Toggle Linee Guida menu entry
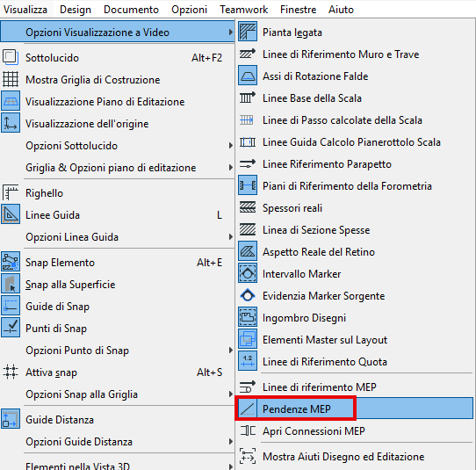 pos(118,214)
